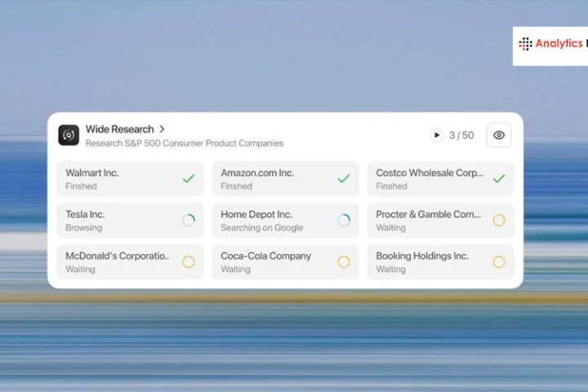Viewport: 588px width, 392px height.
Task: Click the Waiting status under Procter & Gamble
Action: tap(390, 228)
